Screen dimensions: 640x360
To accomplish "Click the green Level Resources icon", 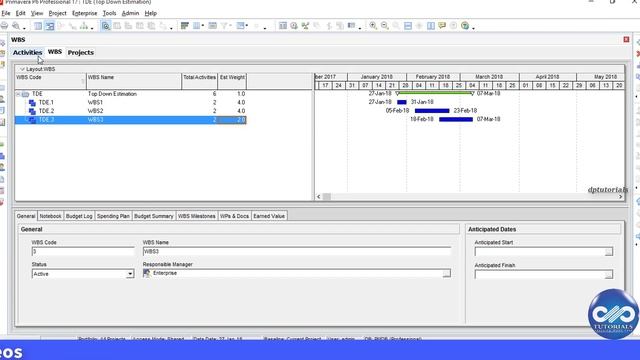I will [x=305, y=26].
